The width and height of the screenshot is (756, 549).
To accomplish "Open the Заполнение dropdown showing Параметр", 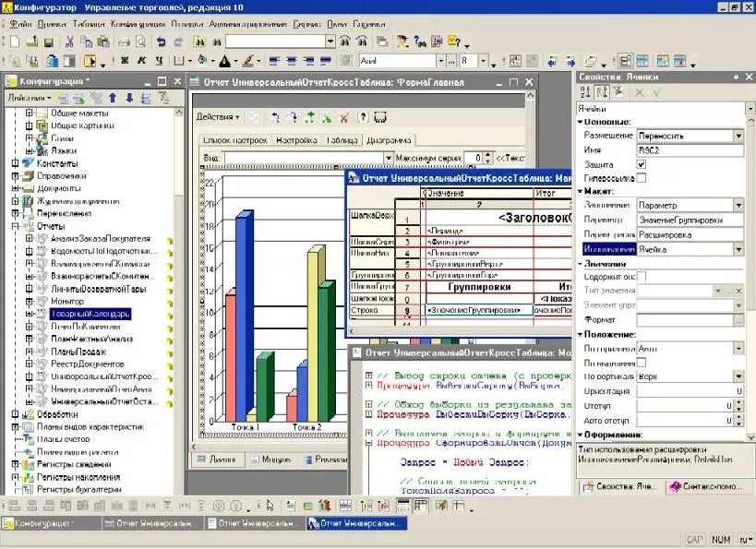I will (x=738, y=206).
